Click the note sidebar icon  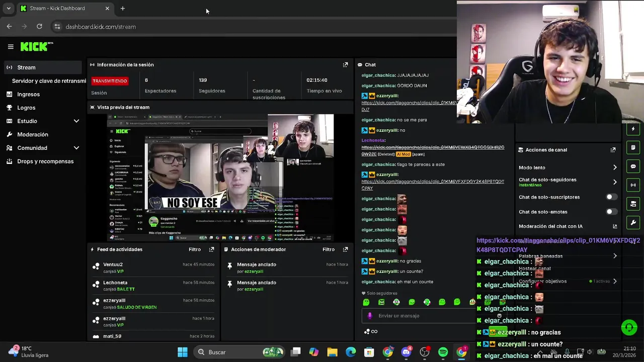633,148
